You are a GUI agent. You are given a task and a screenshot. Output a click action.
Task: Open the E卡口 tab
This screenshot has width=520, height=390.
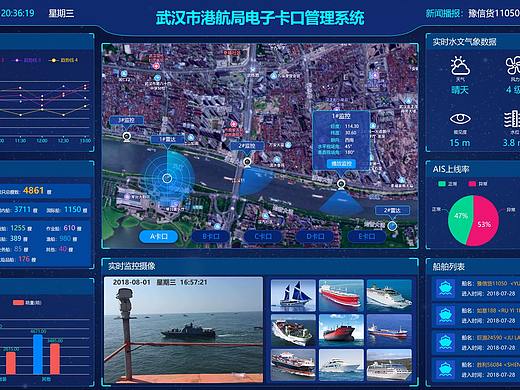(367, 236)
